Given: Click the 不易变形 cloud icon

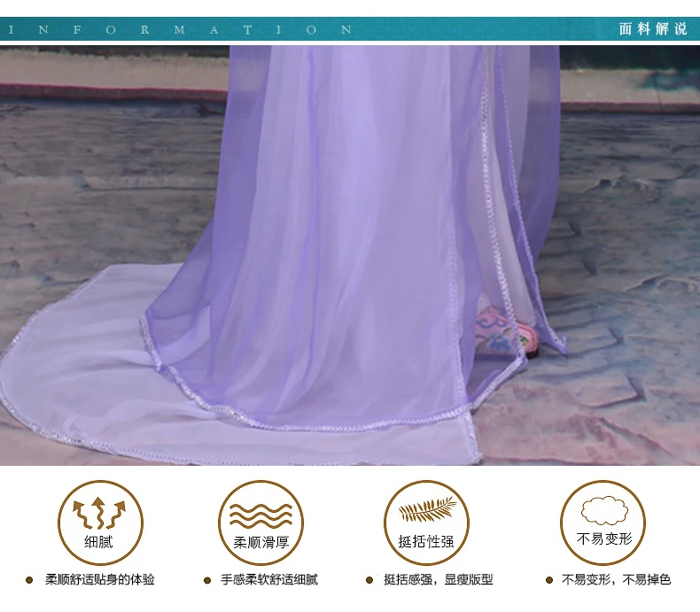Looking at the screenshot, I should pos(603,523).
